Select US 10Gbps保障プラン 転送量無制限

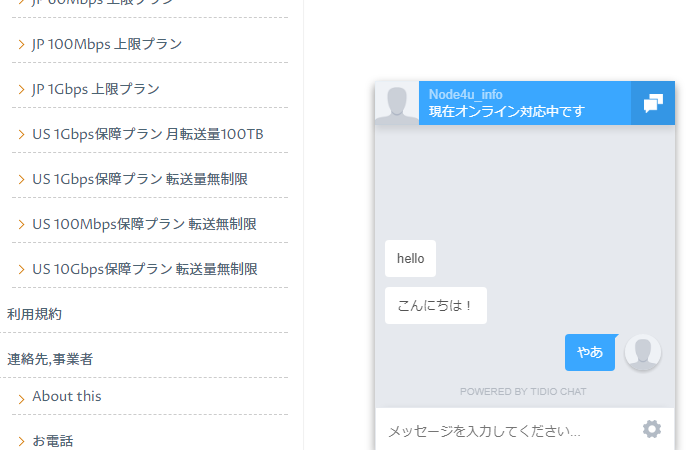pos(144,269)
